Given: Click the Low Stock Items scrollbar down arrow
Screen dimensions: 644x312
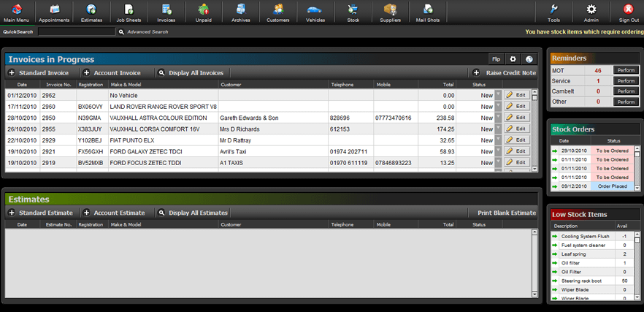Looking at the screenshot, I should [637, 297].
